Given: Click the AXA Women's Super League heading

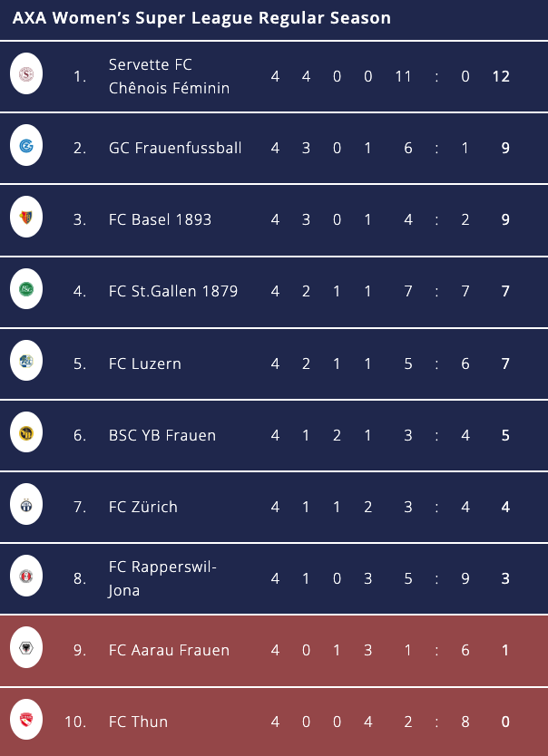Looking at the screenshot, I should 201,18.
